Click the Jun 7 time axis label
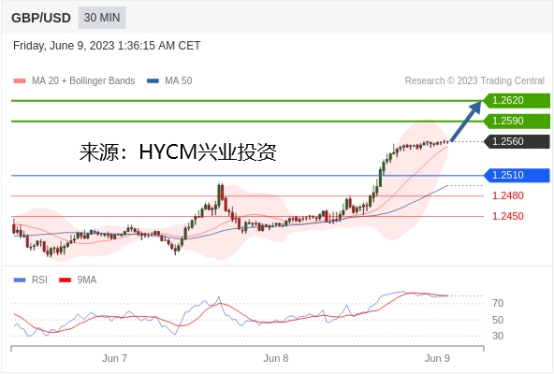Viewport: 554px width, 374px height. (x=114, y=358)
